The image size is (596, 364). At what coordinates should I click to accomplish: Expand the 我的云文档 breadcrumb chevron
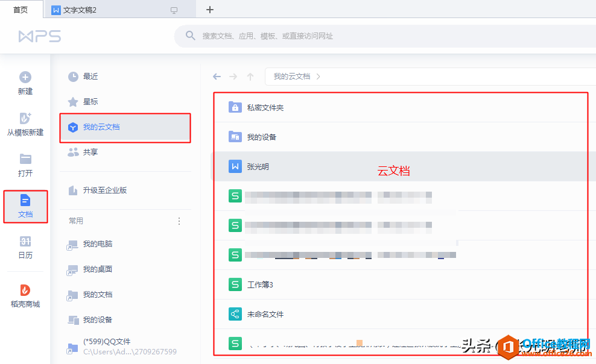point(318,77)
